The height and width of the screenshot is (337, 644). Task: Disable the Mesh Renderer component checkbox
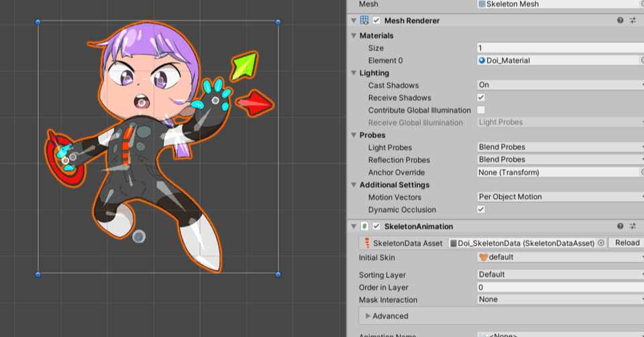tap(376, 20)
